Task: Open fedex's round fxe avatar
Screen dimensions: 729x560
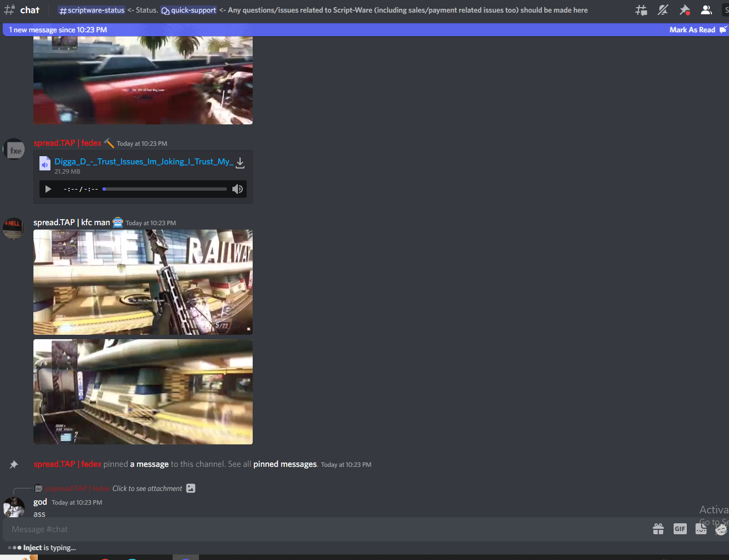Action: 14,150
